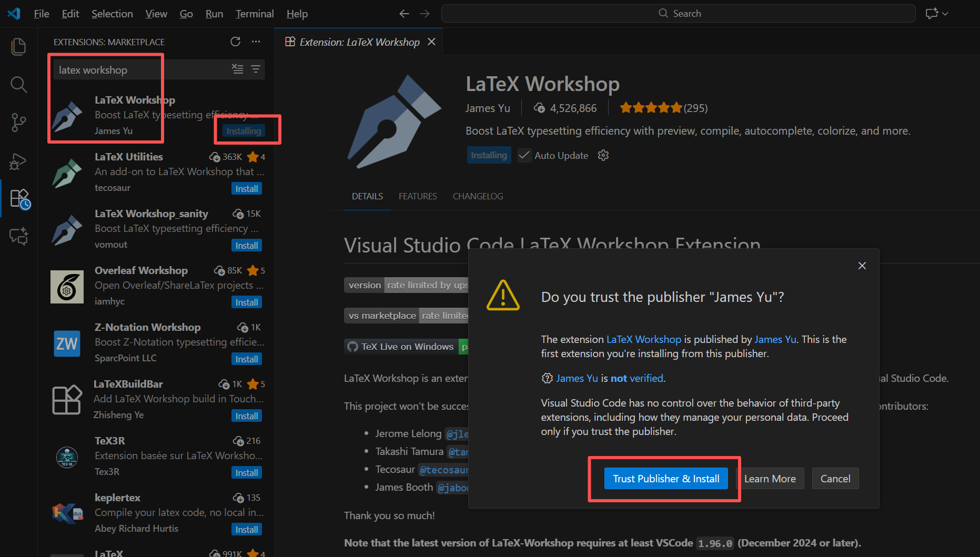Click James Yu publisher name under title

pos(488,108)
